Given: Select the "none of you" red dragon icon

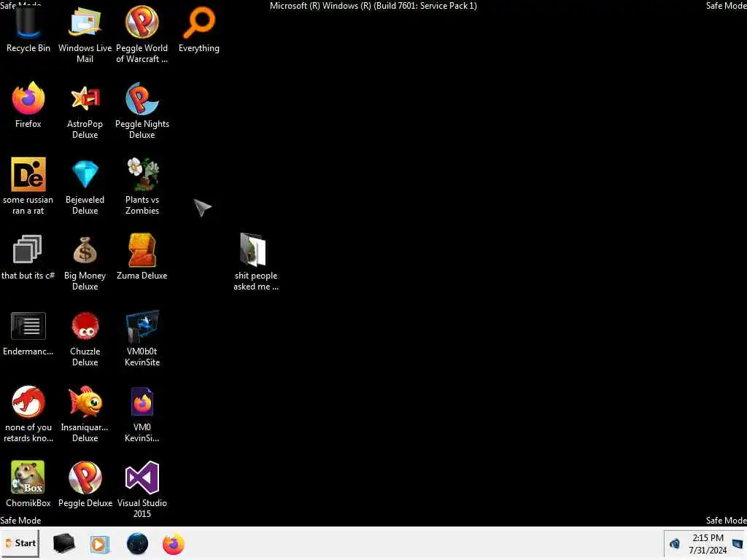Looking at the screenshot, I should point(28,414).
